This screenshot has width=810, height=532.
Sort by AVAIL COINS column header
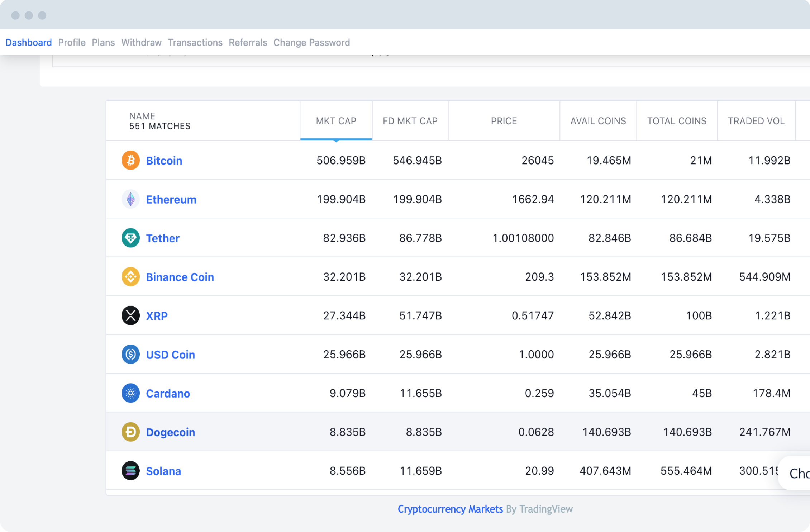pyautogui.click(x=598, y=121)
